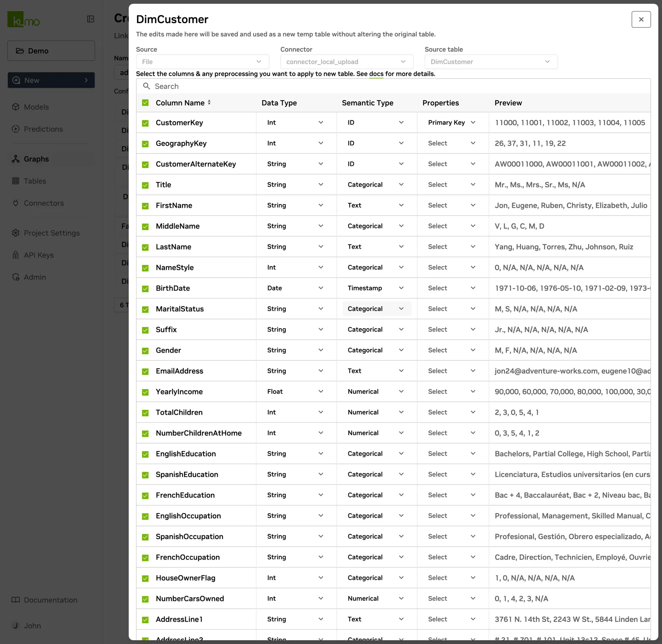Open the docs link
Screen dimensions: 662x644
pos(376,74)
